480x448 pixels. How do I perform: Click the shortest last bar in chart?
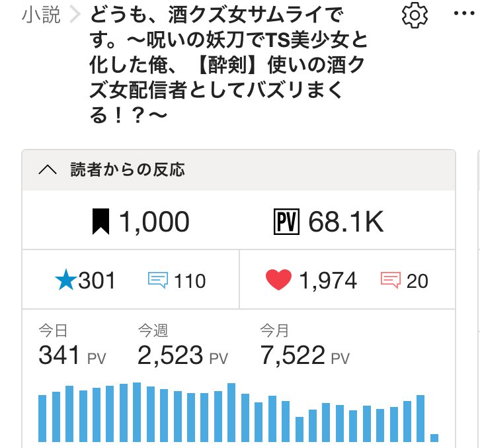click(434, 437)
